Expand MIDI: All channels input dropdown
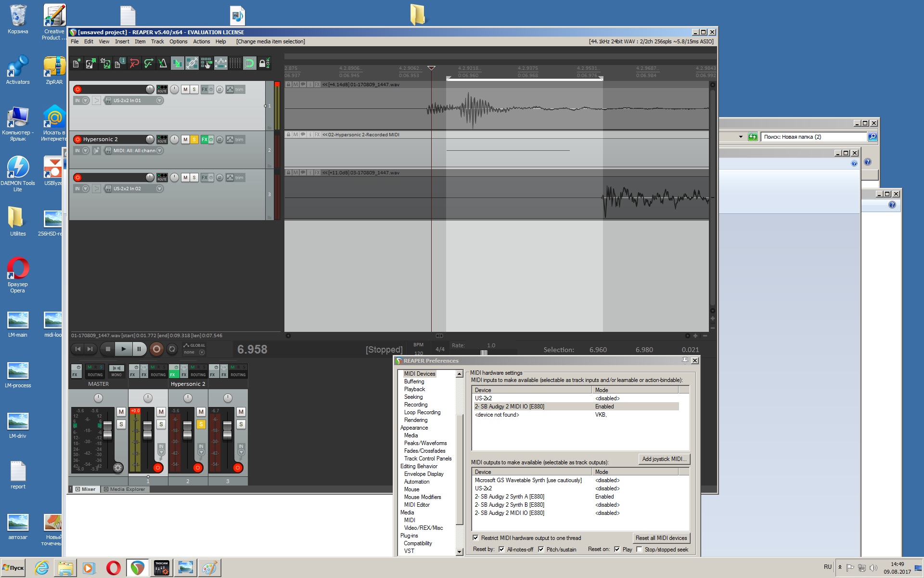This screenshot has height=578, width=924. pos(160,151)
